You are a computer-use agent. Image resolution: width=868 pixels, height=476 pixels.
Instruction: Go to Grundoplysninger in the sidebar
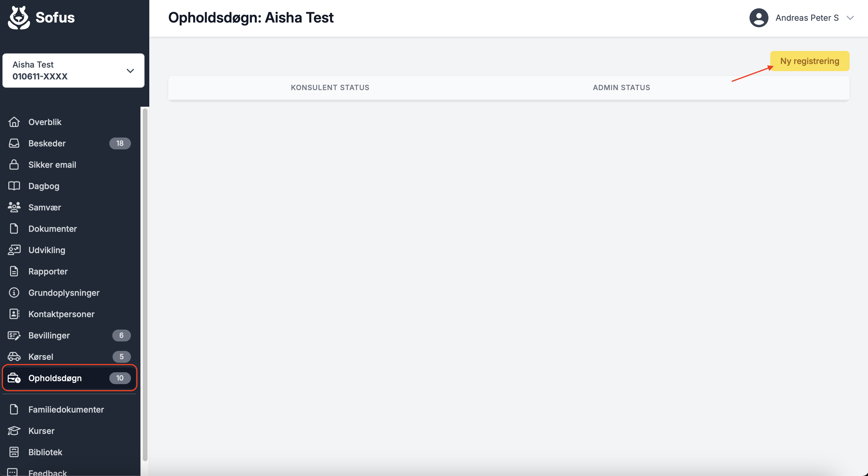64,293
